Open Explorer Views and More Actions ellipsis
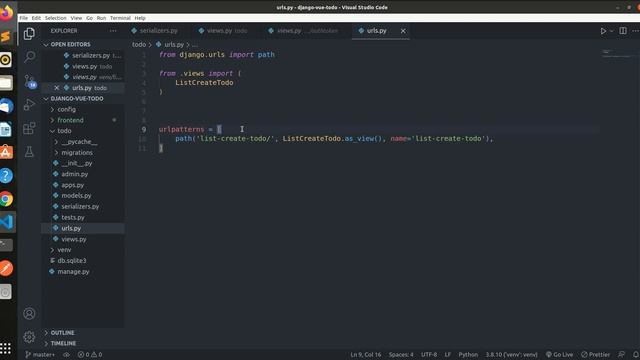The height and width of the screenshot is (360, 640). click(x=113, y=31)
